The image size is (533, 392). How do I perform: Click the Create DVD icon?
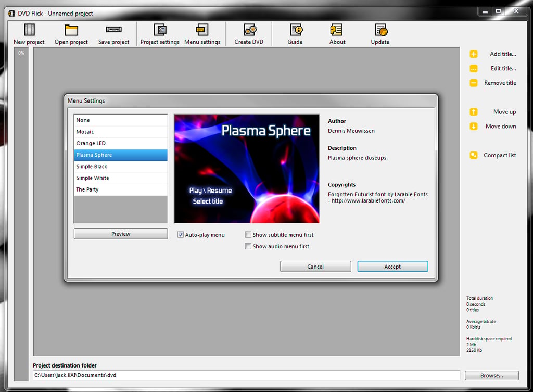[x=250, y=30]
